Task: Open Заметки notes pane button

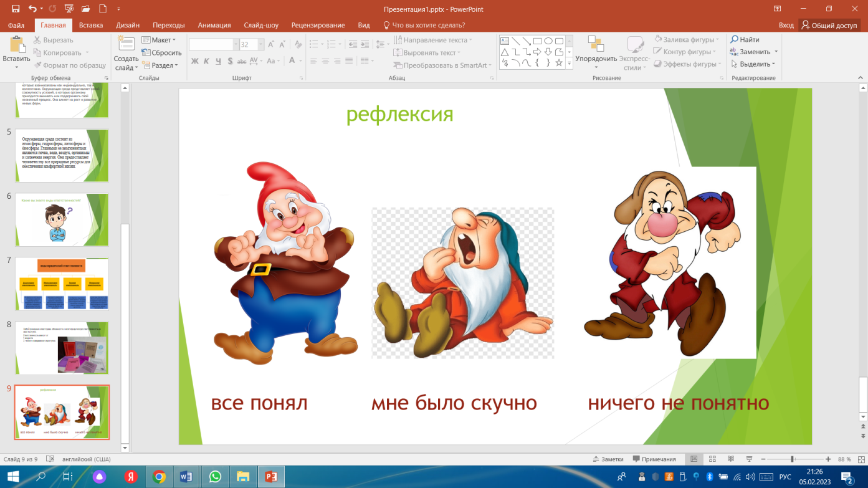Action: point(608,459)
